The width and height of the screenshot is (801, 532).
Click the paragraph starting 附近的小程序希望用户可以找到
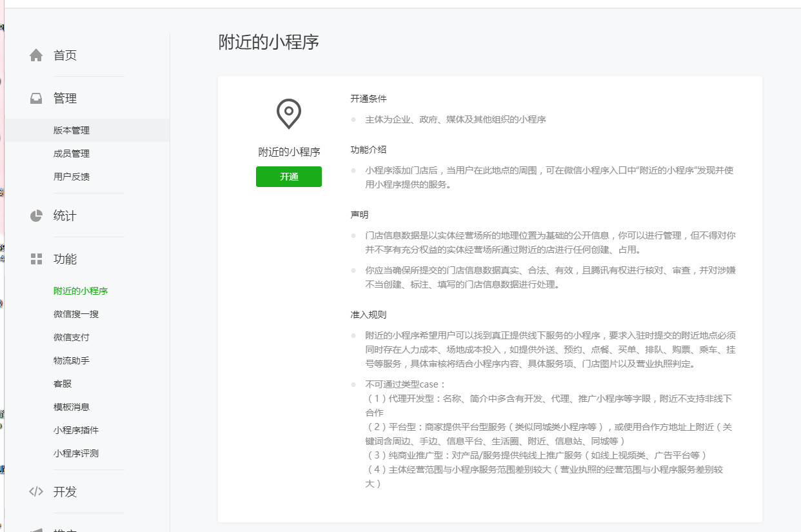(x=550, y=350)
